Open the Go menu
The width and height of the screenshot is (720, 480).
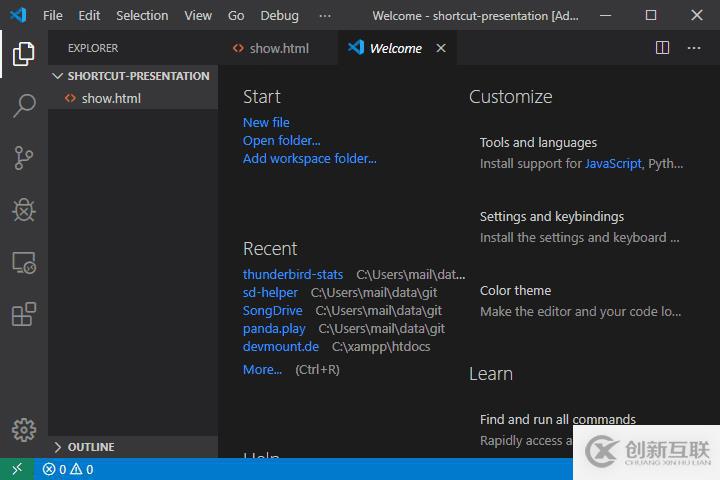point(236,16)
